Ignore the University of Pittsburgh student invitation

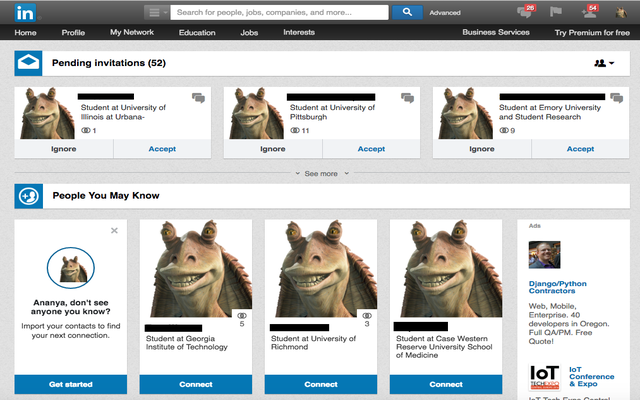click(273, 149)
